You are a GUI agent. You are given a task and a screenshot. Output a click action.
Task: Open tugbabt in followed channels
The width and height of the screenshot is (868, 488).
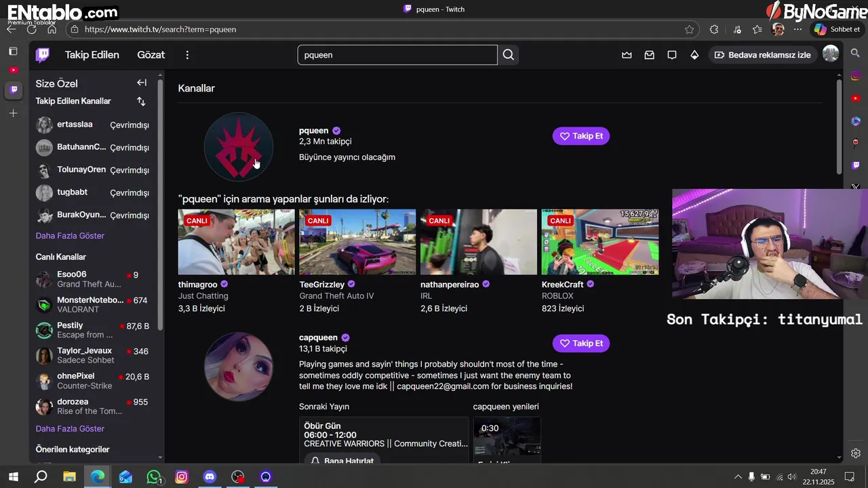coord(92,192)
